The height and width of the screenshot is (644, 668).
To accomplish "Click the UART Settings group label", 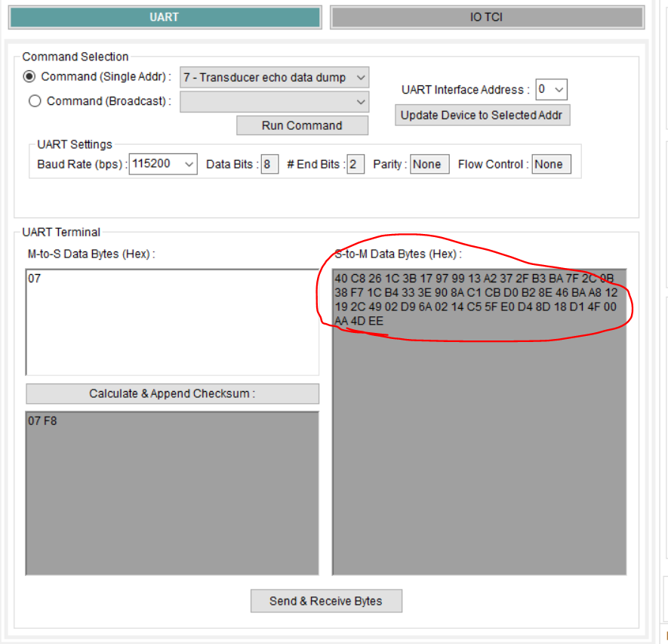I will [75, 144].
